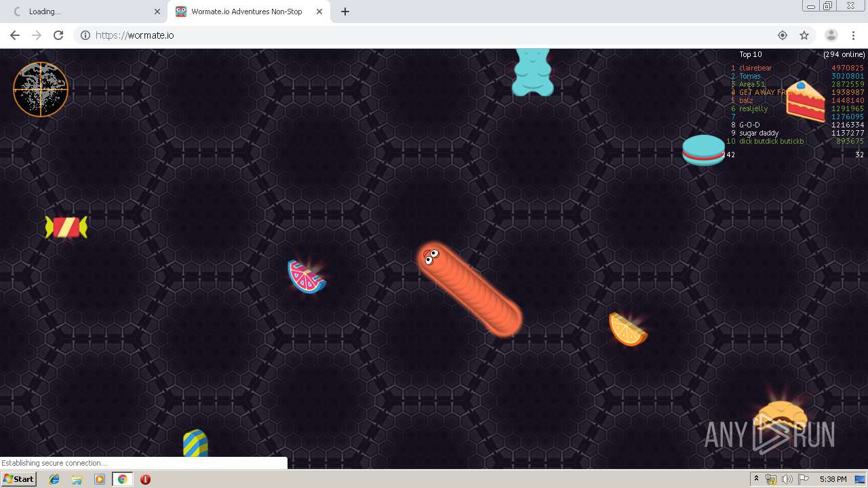This screenshot has width=868, height=488.
Task: Click the sugar daddy leaderboard entry
Action: (x=759, y=133)
